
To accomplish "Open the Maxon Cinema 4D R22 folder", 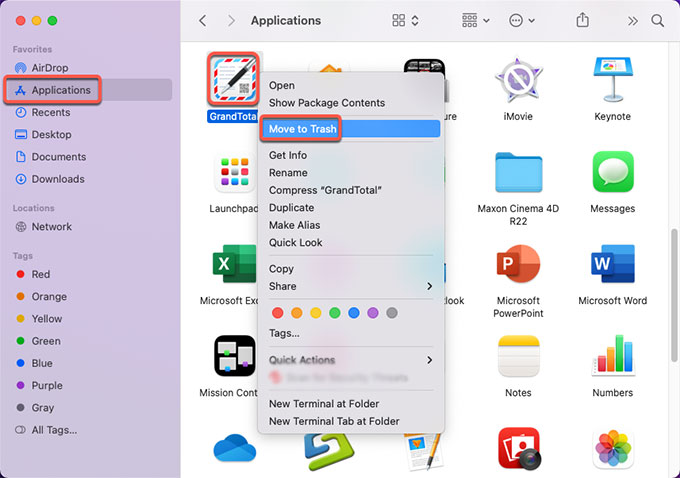I will (518, 173).
